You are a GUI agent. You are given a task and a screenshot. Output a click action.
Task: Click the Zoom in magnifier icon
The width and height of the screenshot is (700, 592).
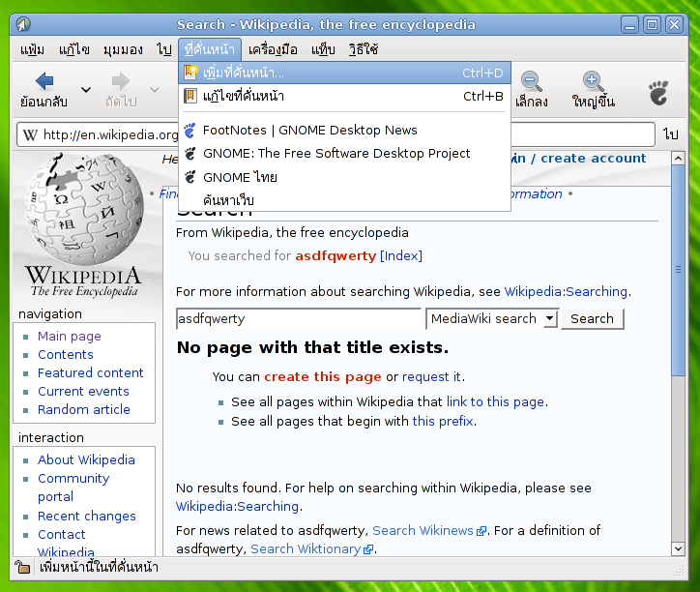coord(594,81)
